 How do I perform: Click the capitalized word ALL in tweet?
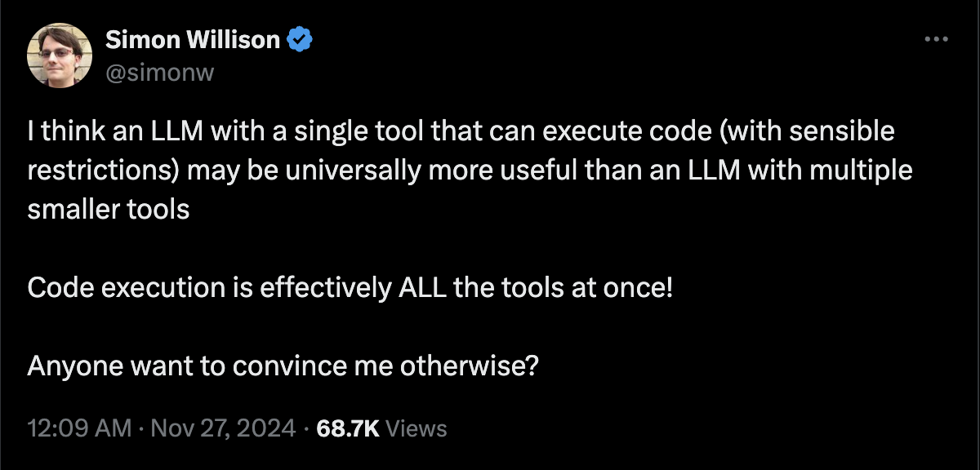coord(424,288)
